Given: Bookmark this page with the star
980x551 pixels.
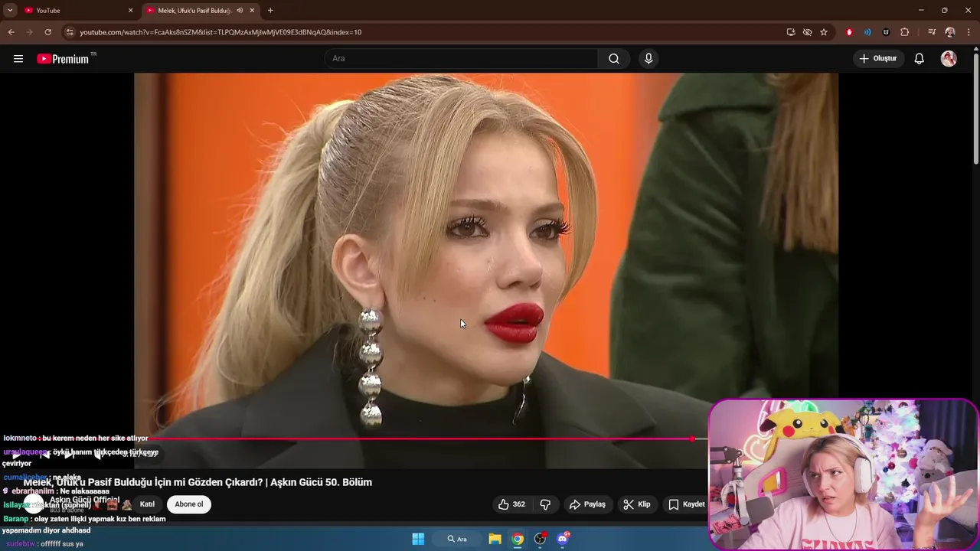Looking at the screenshot, I should point(824,32).
